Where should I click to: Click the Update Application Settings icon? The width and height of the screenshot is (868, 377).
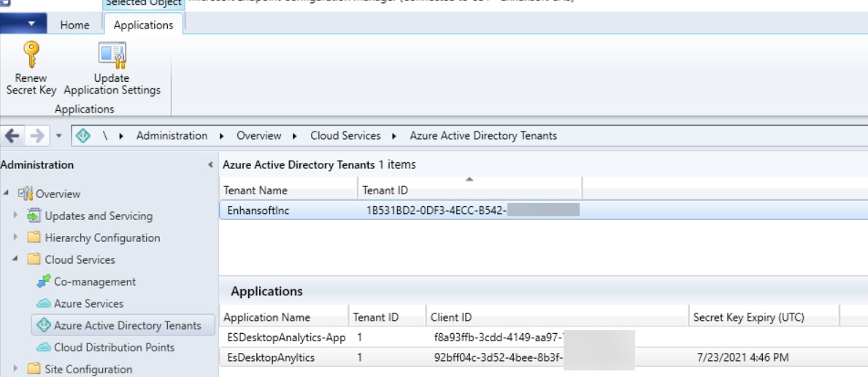tap(112, 56)
